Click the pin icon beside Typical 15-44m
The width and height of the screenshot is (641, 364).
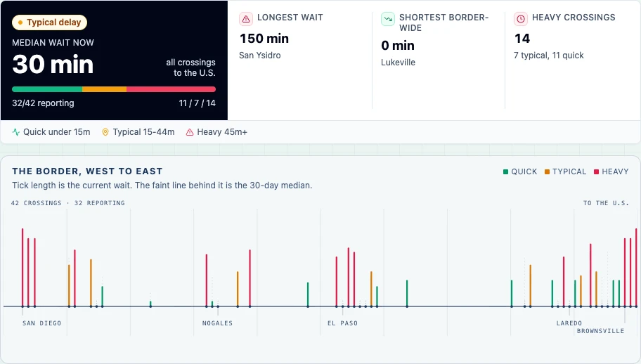pyautogui.click(x=105, y=132)
